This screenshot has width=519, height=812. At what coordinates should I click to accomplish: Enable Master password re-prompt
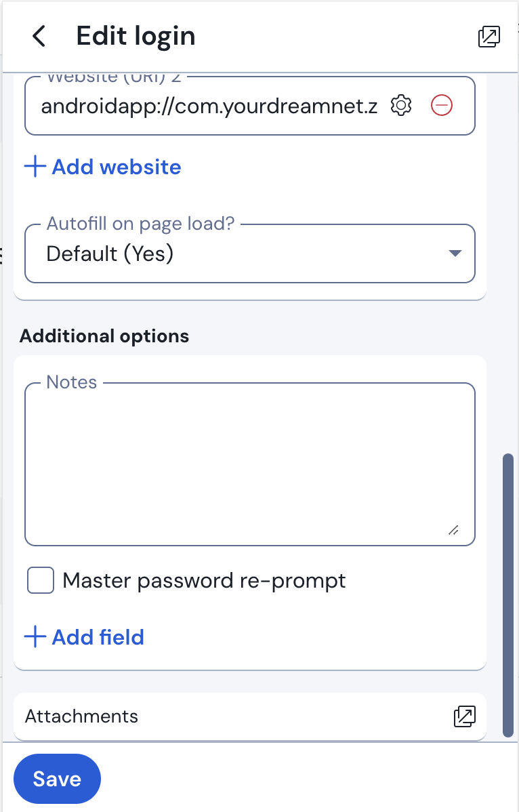(x=40, y=580)
